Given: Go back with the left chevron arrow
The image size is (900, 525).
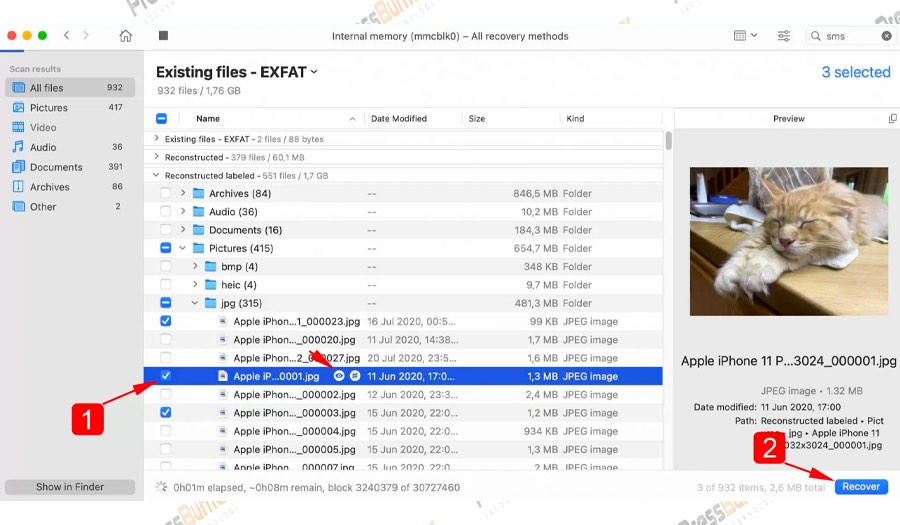Looking at the screenshot, I should 67,36.
